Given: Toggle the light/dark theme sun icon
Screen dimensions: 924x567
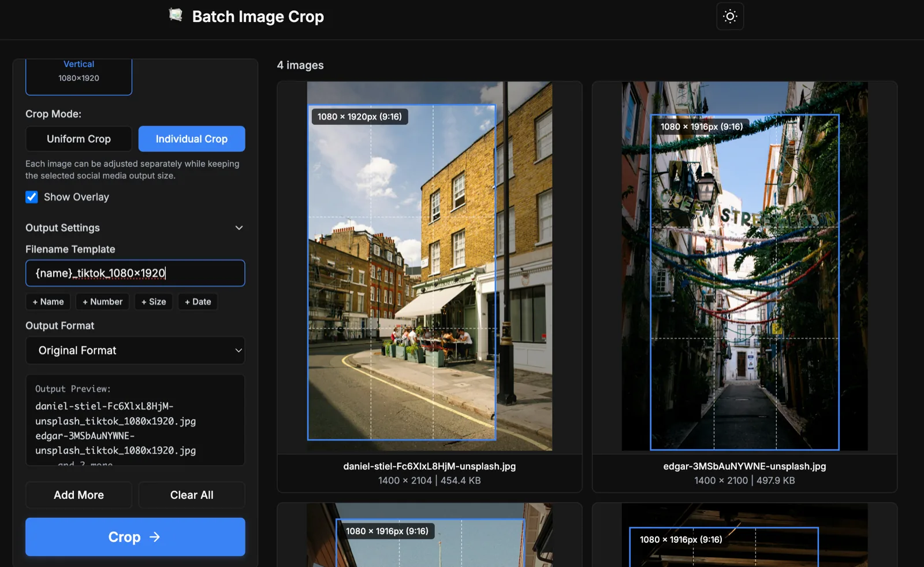Looking at the screenshot, I should click(x=730, y=16).
